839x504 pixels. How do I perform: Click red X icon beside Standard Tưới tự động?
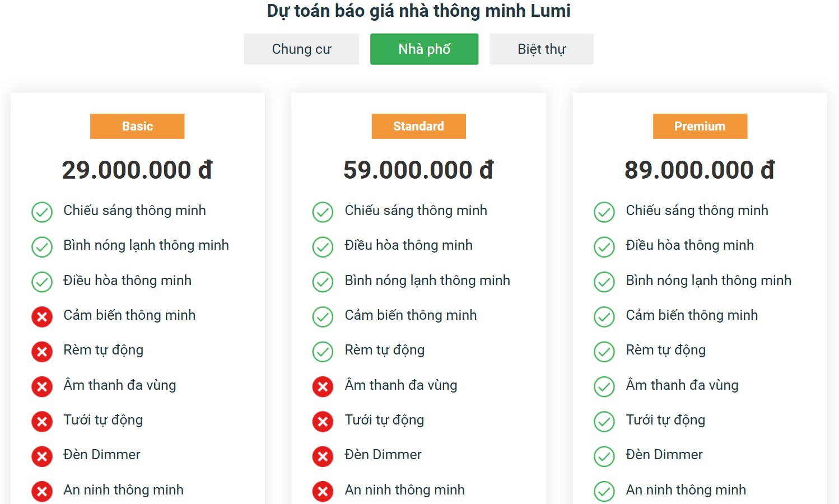pyautogui.click(x=323, y=422)
